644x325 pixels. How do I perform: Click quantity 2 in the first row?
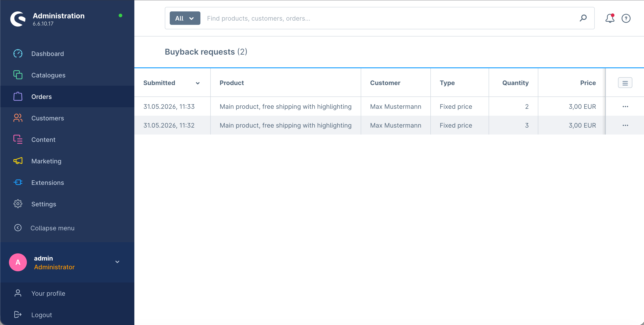527,106
